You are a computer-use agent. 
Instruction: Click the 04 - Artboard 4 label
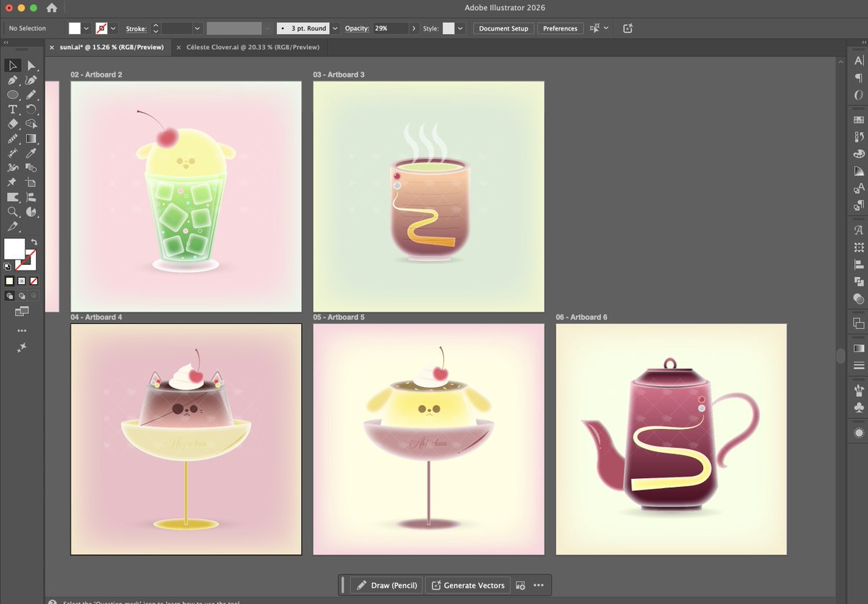click(x=96, y=318)
